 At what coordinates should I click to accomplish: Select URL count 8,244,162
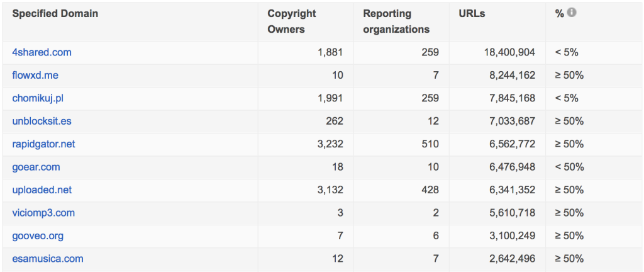point(513,76)
